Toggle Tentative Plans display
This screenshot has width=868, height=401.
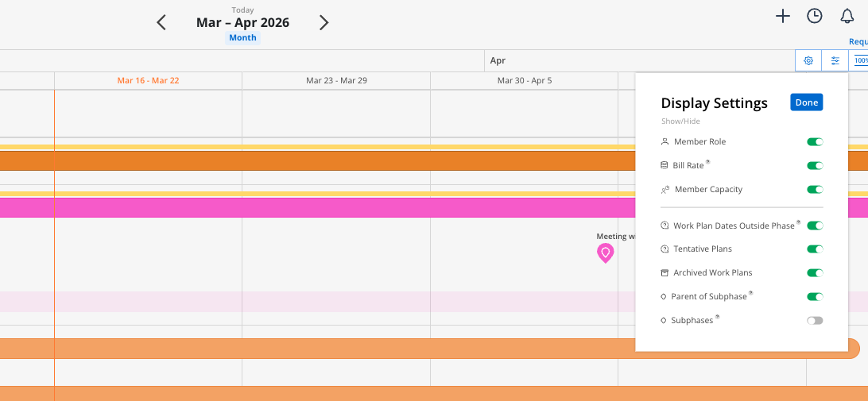[x=815, y=249]
